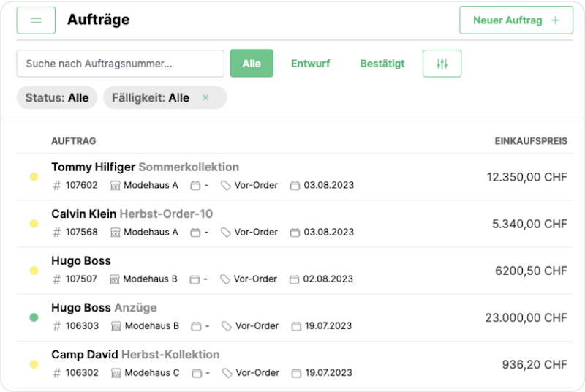Screen dimensions: 585x392
Task: Click the hash icon beside 106303
Action: click(57, 326)
